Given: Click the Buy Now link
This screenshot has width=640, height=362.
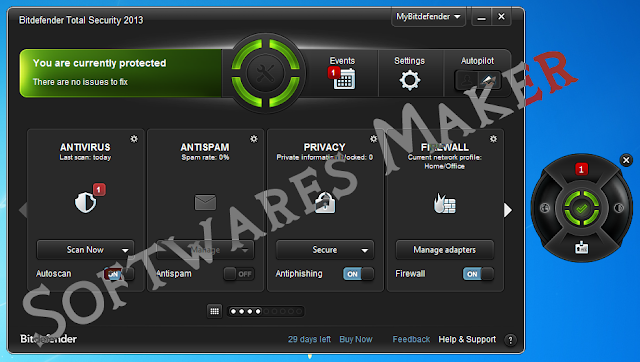Looking at the screenshot, I should (x=356, y=339).
